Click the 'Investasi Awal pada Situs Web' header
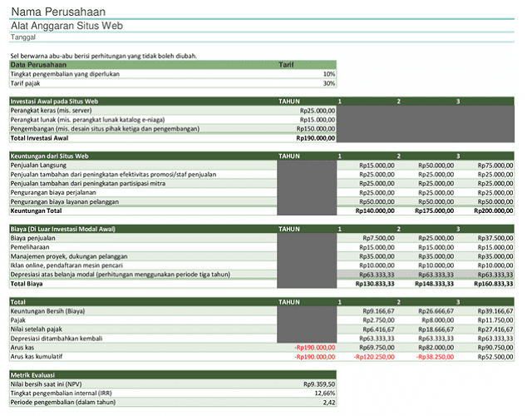 pyautogui.click(x=54, y=102)
